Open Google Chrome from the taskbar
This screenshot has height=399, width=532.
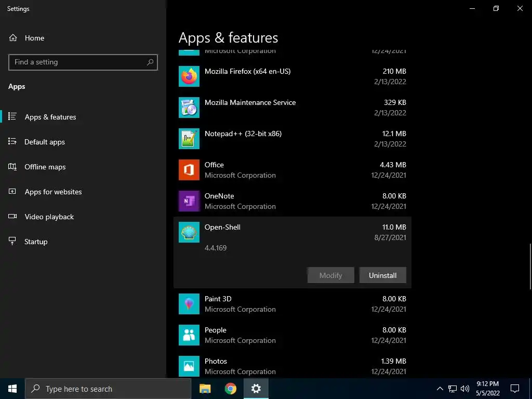pos(230,389)
